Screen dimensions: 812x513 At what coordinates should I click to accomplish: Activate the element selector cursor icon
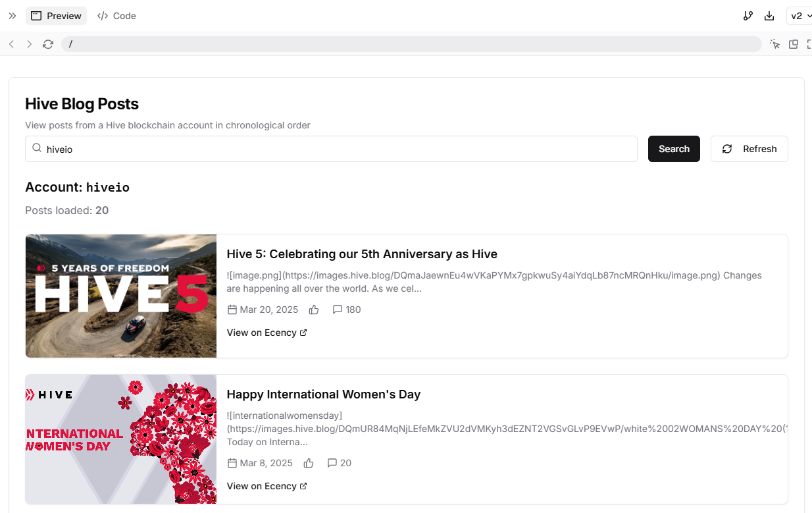pyautogui.click(x=775, y=44)
